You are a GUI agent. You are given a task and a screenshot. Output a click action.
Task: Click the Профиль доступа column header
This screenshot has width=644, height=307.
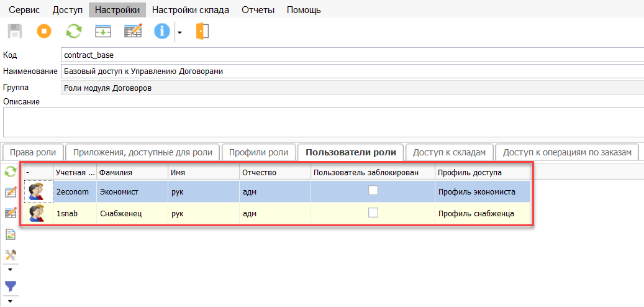481,172
